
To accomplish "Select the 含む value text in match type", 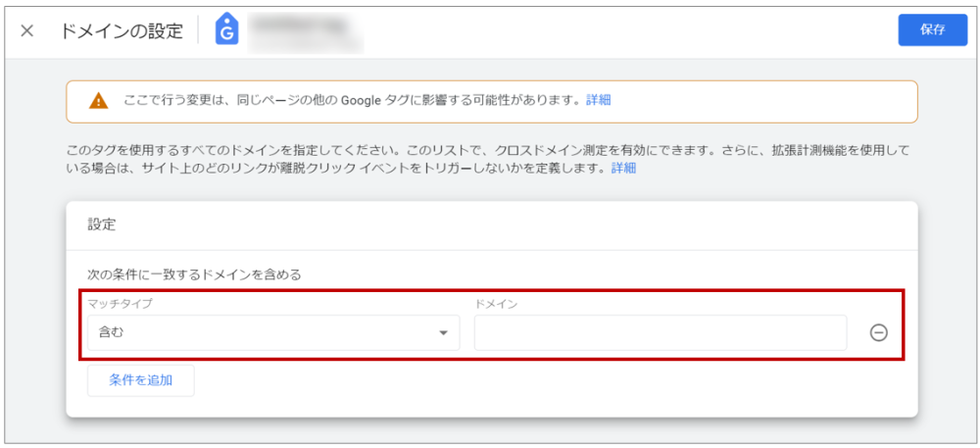I will point(111,332).
